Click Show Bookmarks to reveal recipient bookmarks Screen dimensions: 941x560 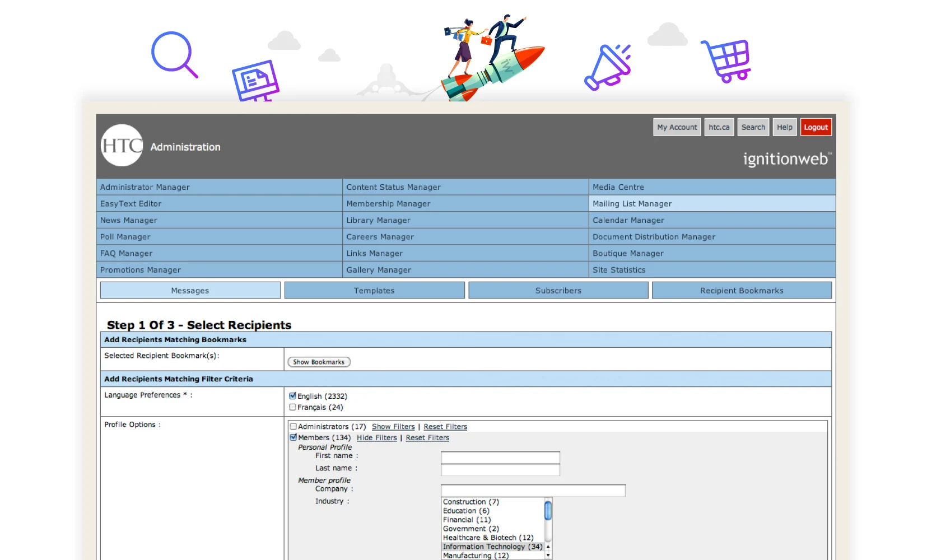click(318, 361)
